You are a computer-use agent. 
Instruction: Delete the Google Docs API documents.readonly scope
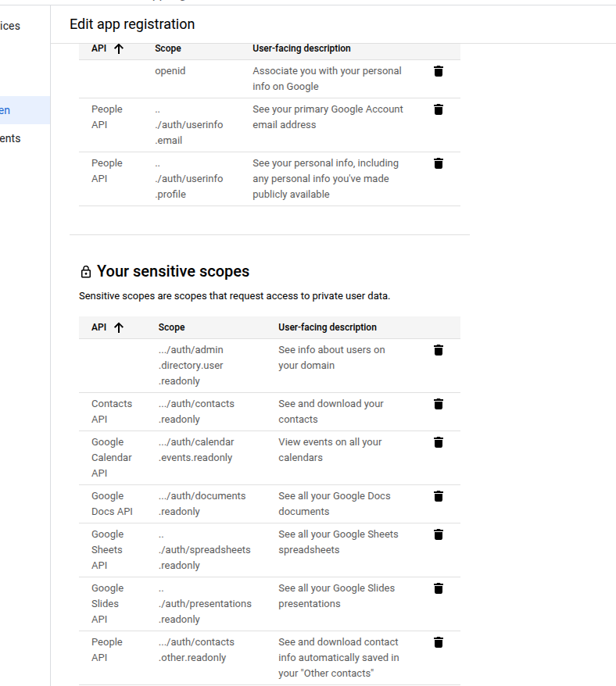pyautogui.click(x=439, y=496)
